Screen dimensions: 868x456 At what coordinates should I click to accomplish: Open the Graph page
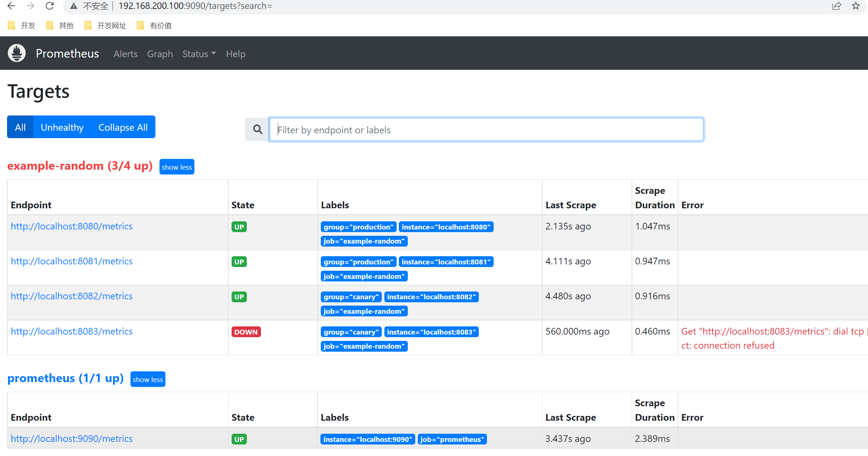pyautogui.click(x=160, y=54)
